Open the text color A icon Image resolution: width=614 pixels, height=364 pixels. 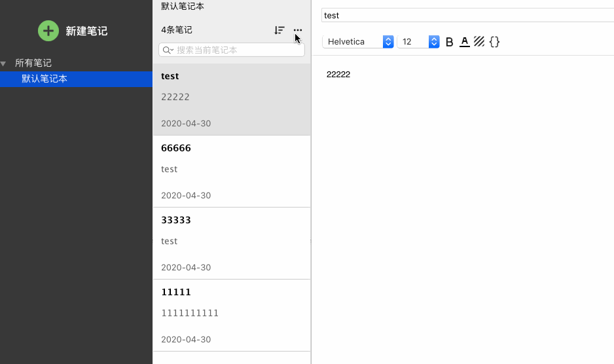click(464, 41)
